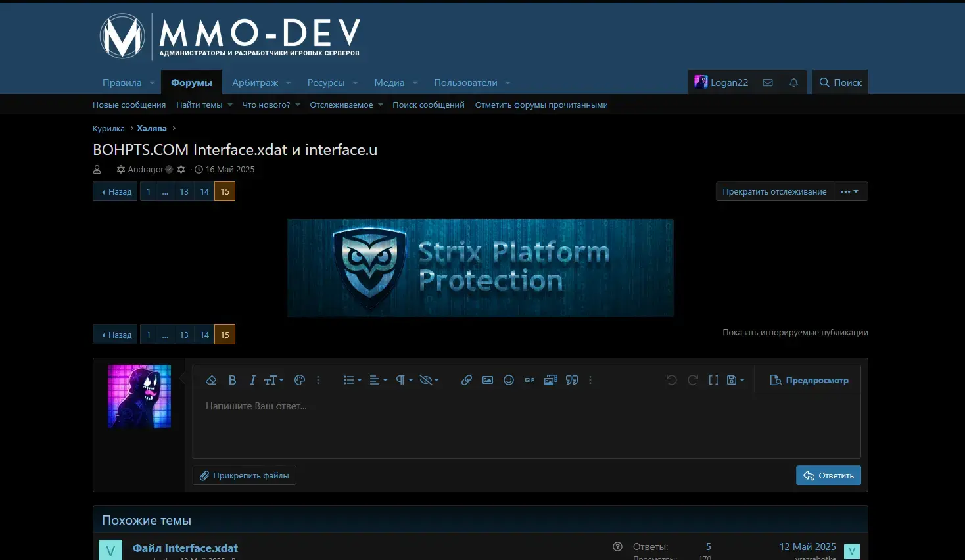Image resolution: width=965 pixels, height=560 pixels.
Task: Open the list dropdown in editor
Action: coord(352,380)
